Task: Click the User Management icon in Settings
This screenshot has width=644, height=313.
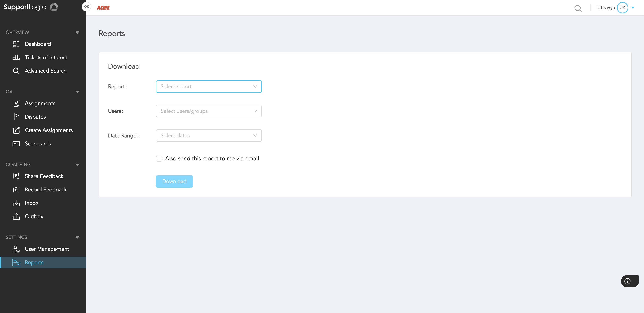Action: [16, 249]
